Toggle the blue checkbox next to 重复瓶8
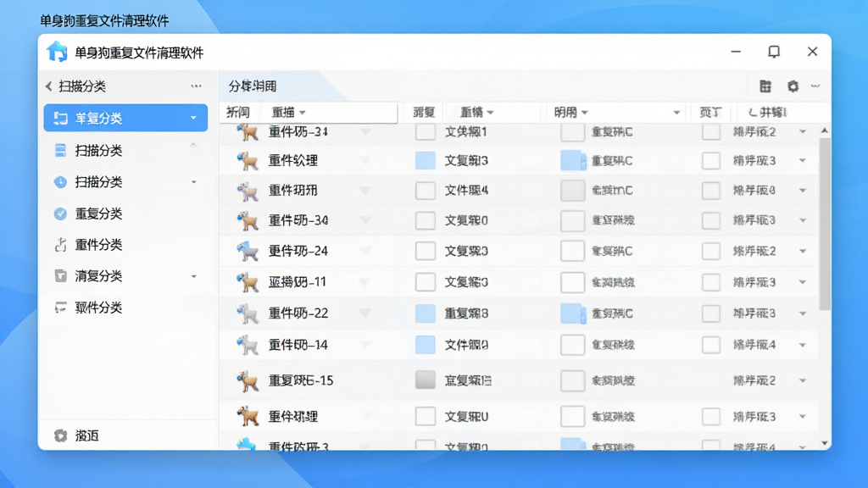 pos(426,313)
